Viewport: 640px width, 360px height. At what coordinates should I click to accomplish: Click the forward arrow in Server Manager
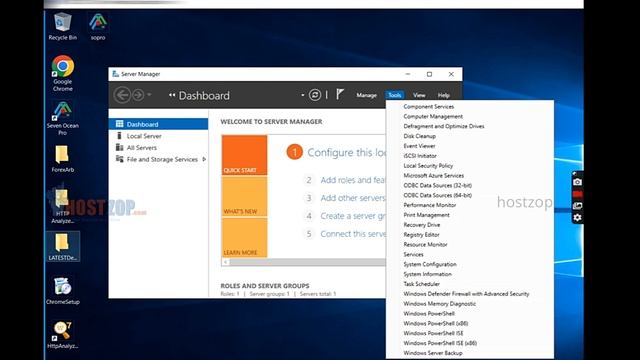point(138,95)
